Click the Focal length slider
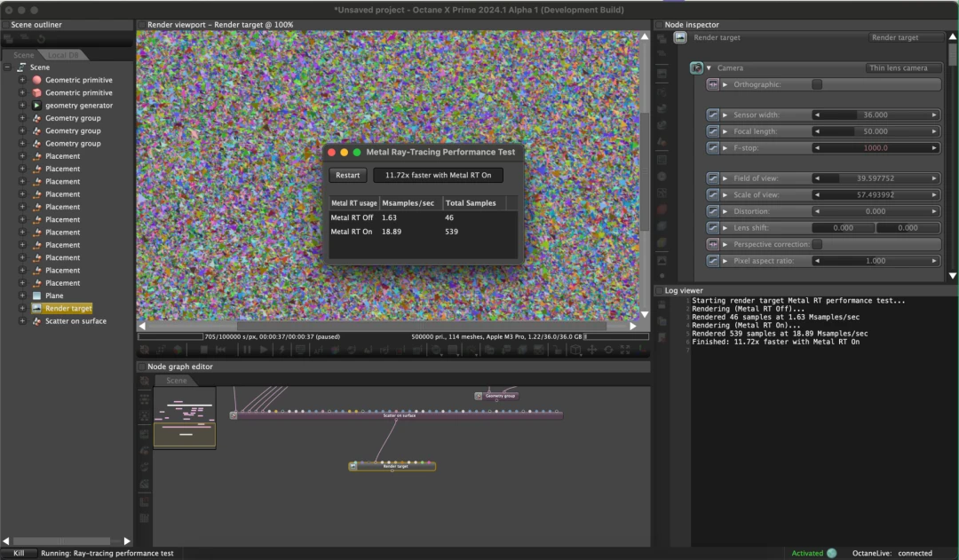 point(875,131)
